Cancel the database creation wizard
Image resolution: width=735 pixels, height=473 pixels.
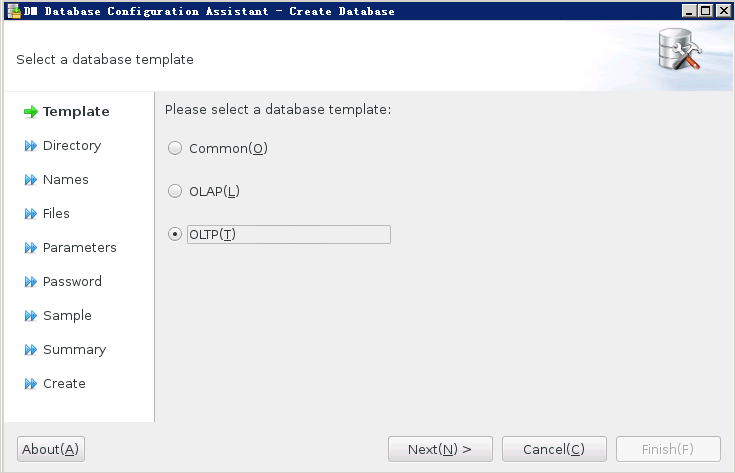(x=554, y=449)
